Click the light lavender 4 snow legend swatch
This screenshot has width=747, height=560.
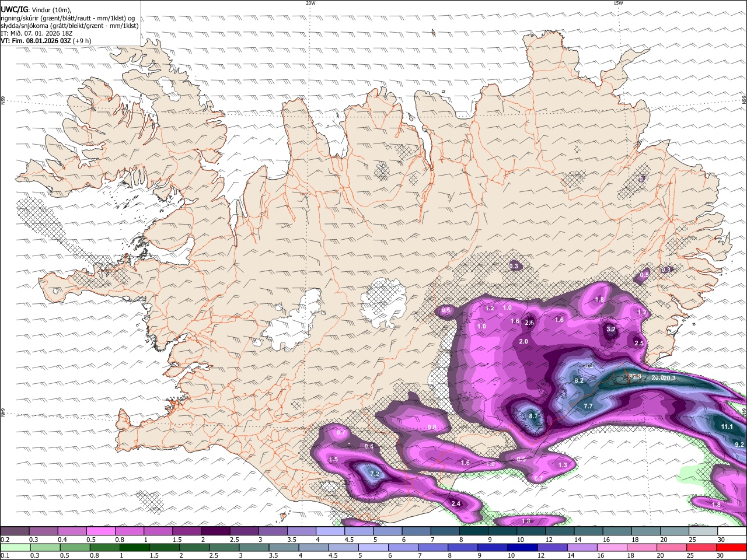point(330,531)
